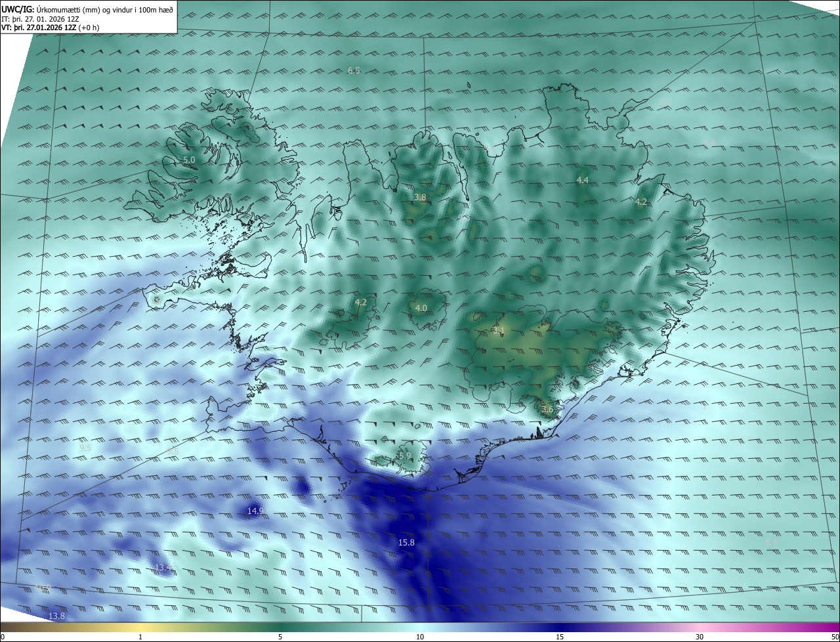The width and height of the screenshot is (840, 642).
Task: Click the 3.8 value label in north Iceland
Action: [x=420, y=197]
